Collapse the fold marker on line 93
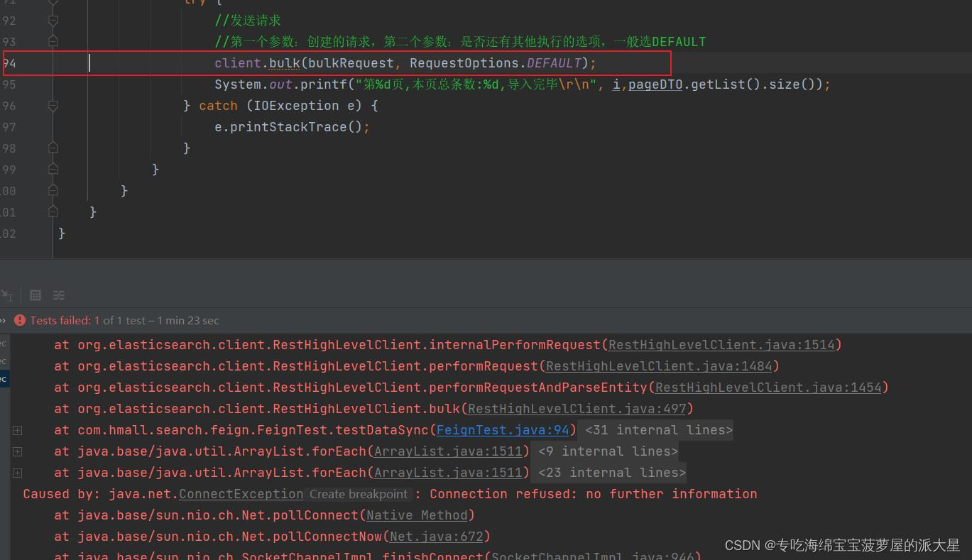The height and width of the screenshot is (560, 972). (x=53, y=42)
